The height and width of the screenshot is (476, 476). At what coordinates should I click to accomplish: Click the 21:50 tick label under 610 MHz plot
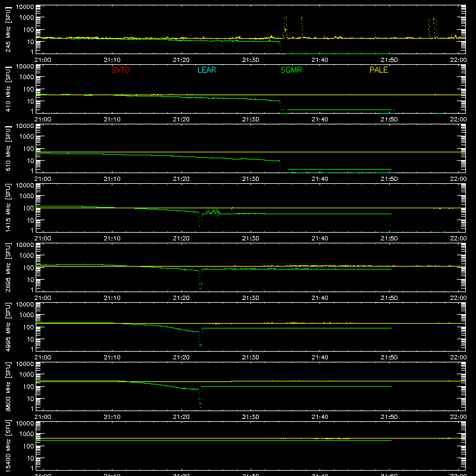click(389, 179)
